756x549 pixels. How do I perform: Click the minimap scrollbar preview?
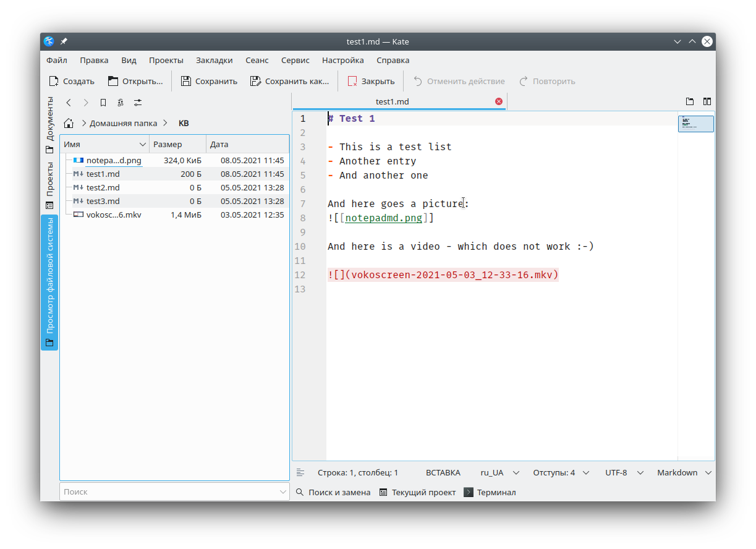click(696, 124)
